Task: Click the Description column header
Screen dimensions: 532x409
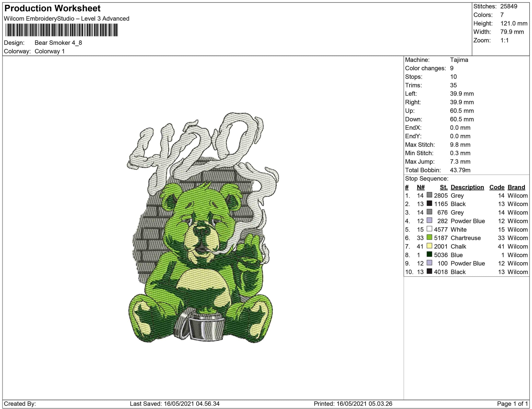Action: click(x=467, y=187)
